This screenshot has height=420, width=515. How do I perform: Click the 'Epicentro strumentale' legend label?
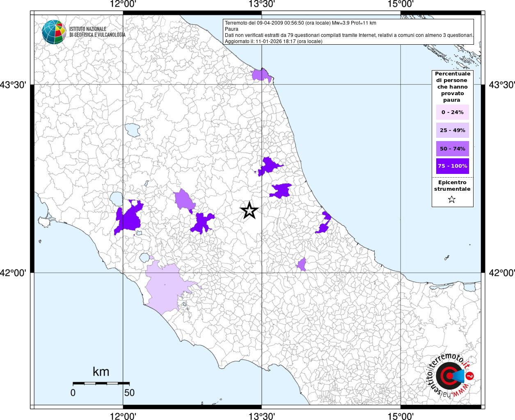[x=452, y=186]
